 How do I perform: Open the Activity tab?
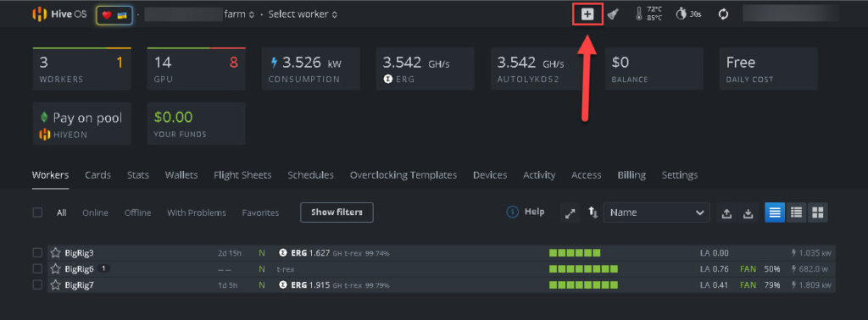tap(539, 175)
